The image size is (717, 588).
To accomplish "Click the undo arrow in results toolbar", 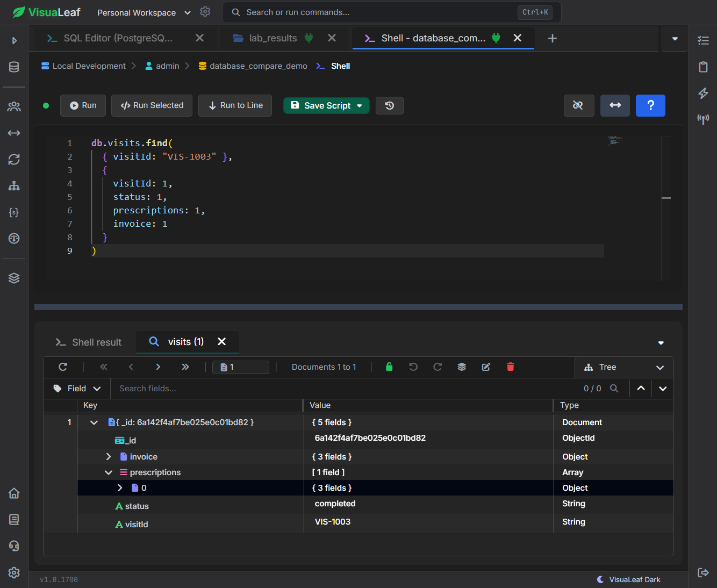I will 413,367.
